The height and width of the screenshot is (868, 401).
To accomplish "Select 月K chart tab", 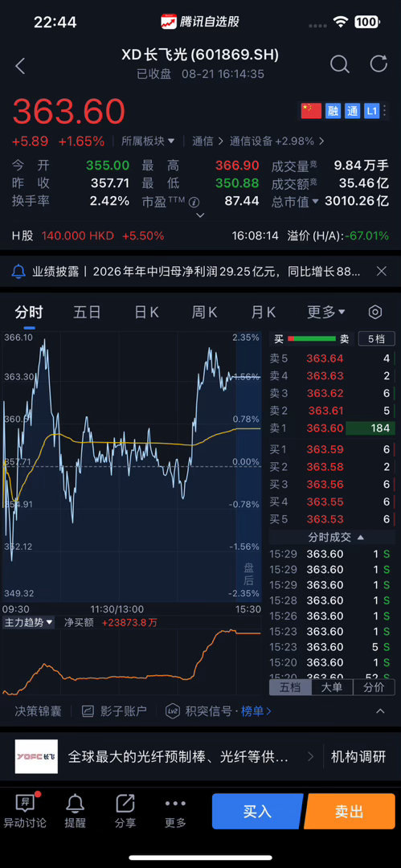I will [263, 312].
